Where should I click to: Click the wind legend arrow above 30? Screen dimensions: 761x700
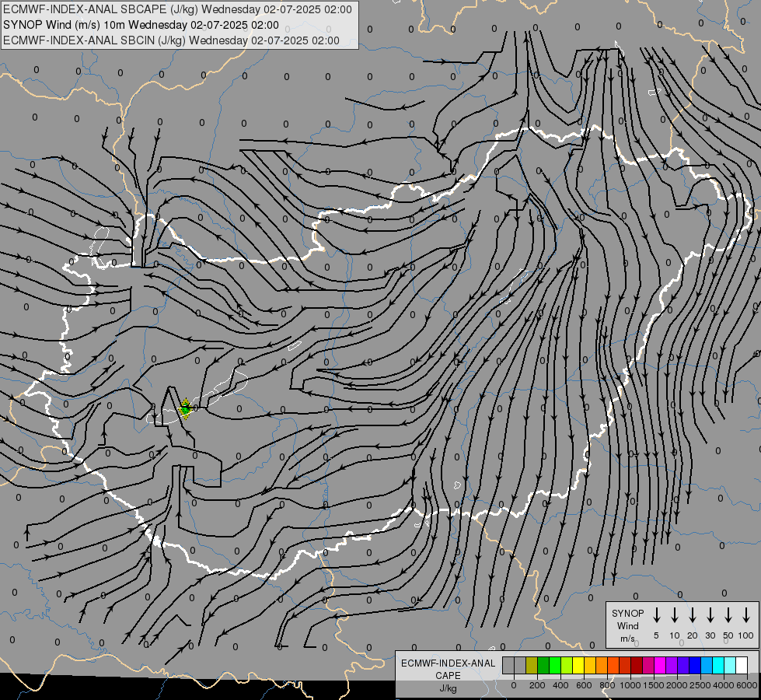point(710,615)
